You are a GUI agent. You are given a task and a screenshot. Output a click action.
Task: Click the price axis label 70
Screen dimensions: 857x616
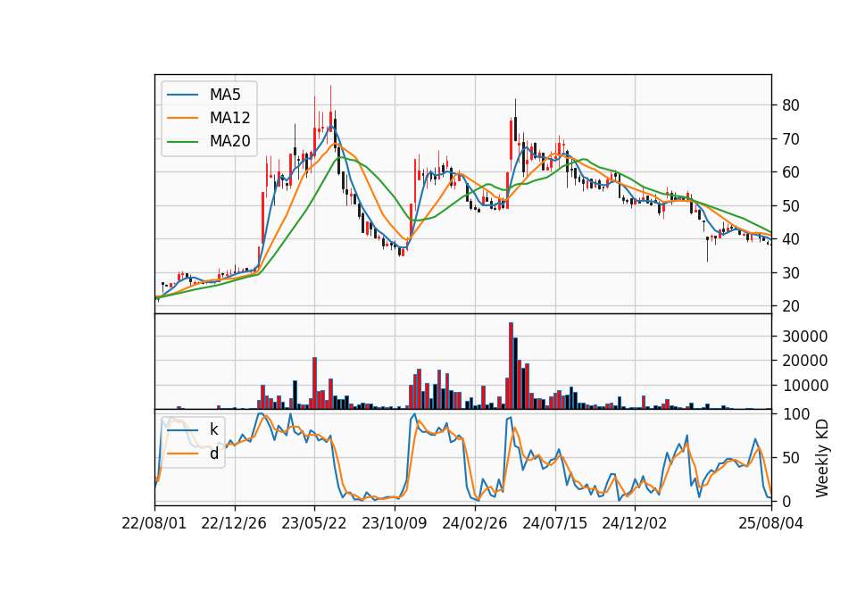tap(790, 139)
